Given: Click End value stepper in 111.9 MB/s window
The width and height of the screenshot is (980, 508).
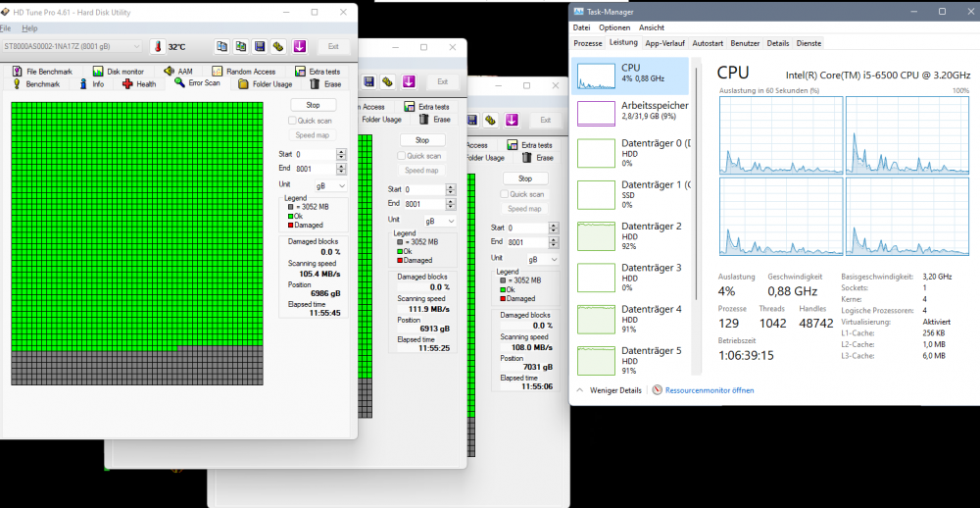Looking at the screenshot, I should click(x=450, y=204).
